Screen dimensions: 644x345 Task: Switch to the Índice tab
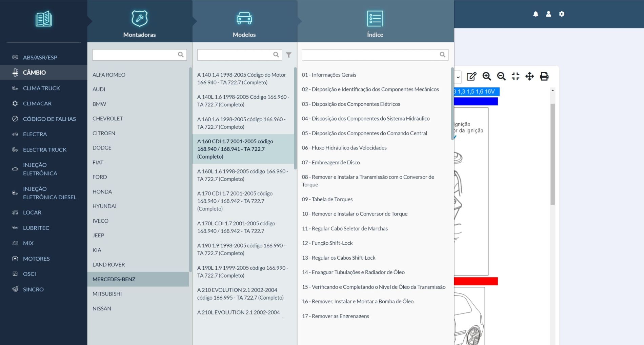click(x=375, y=24)
